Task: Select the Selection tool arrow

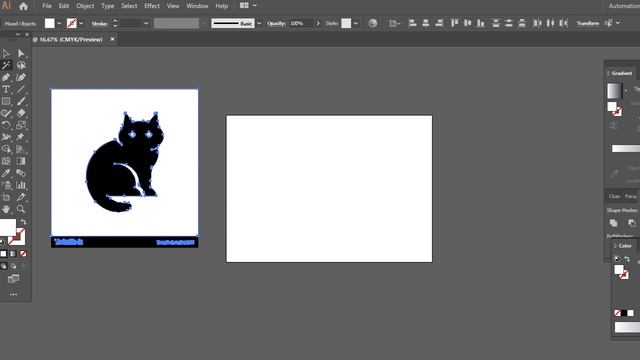Action: (x=6, y=53)
